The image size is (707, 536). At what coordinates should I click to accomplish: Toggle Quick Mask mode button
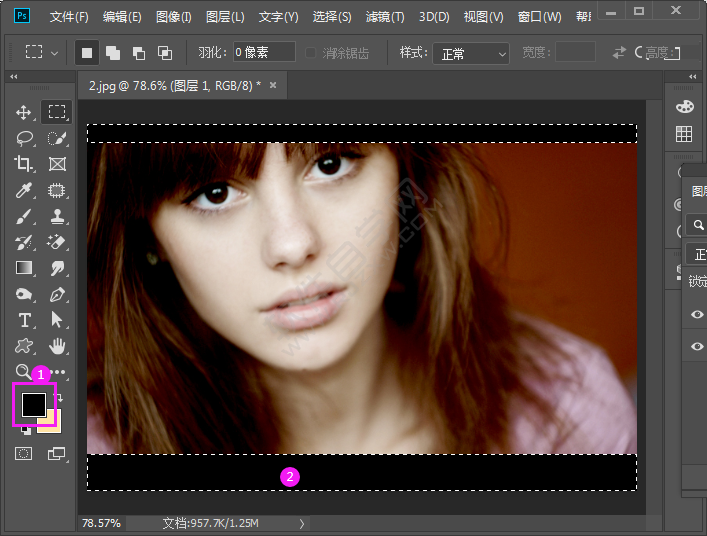point(24,454)
